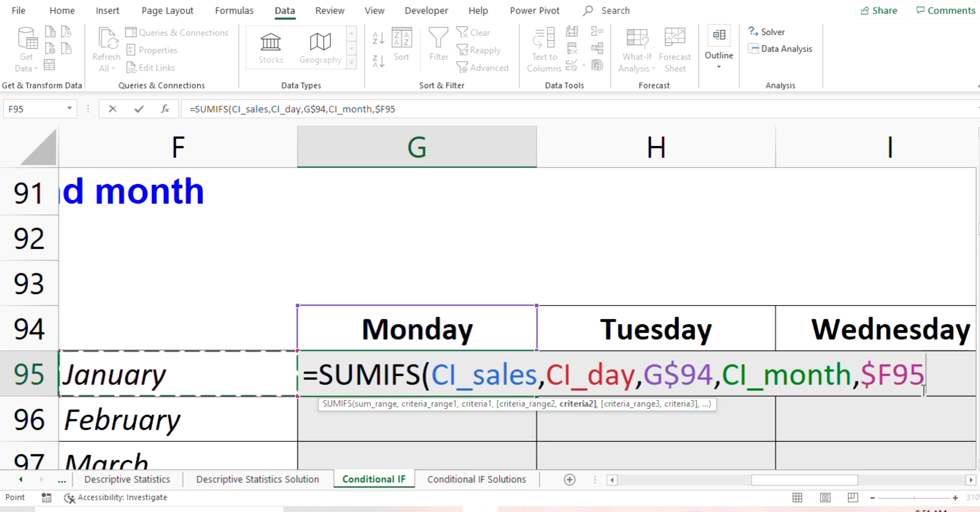Expand the Outline dropdown
This screenshot has height=512, width=980.
[x=719, y=67]
